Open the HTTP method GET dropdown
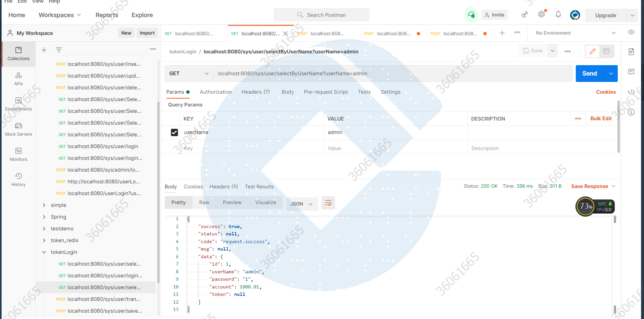 tap(189, 74)
